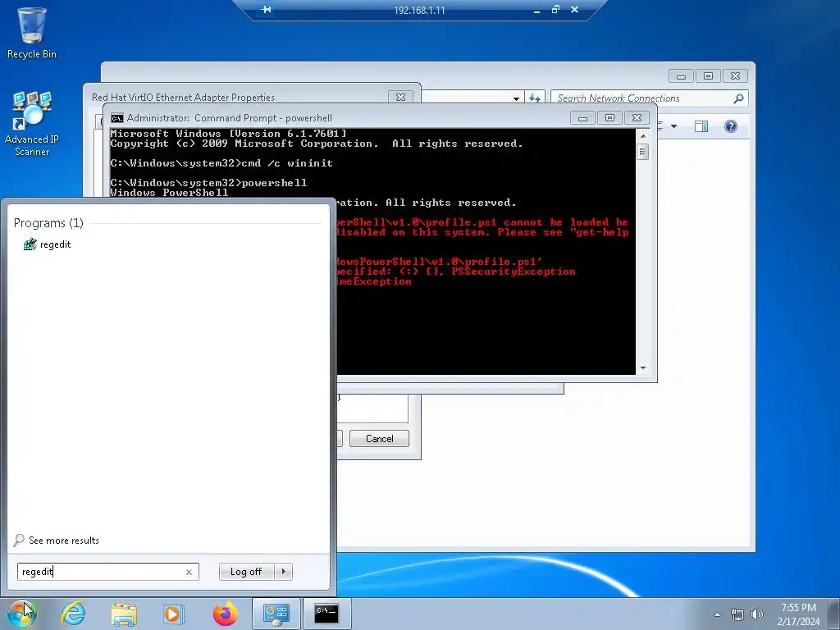Pin the remote desktop connection bar
The width and height of the screenshot is (840, 630).
[x=267, y=10]
